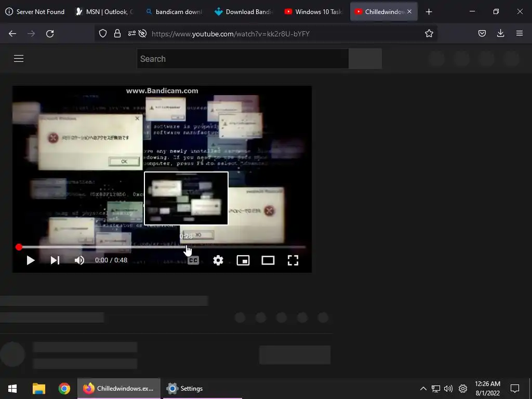Show hidden system tray icons
532x399 pixels.
coord(423,389)
